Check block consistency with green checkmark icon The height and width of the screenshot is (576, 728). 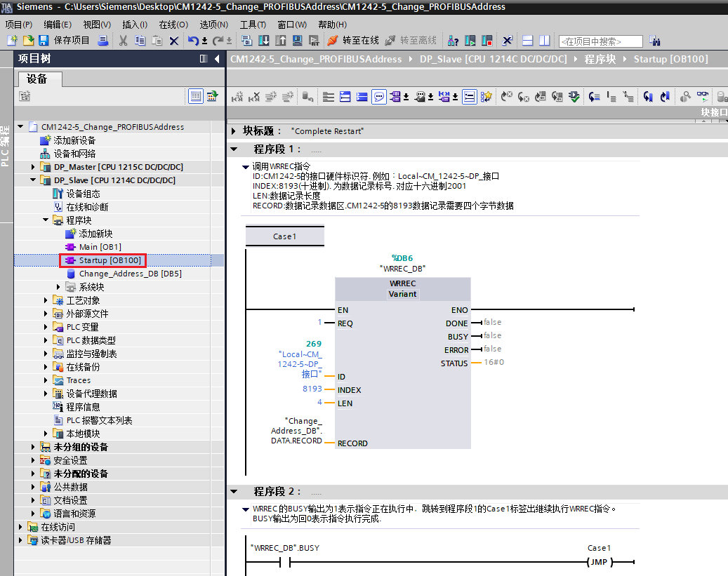point(574,97)
